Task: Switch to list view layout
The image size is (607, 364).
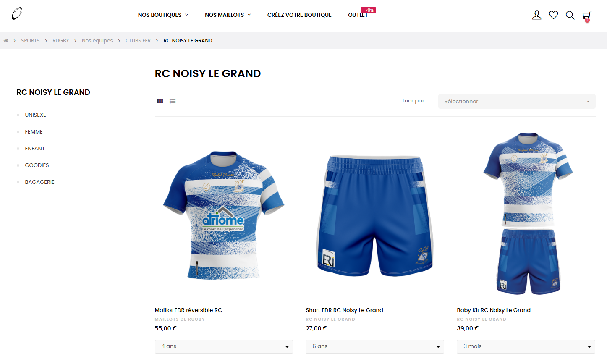Action: (x=173, y=101)
